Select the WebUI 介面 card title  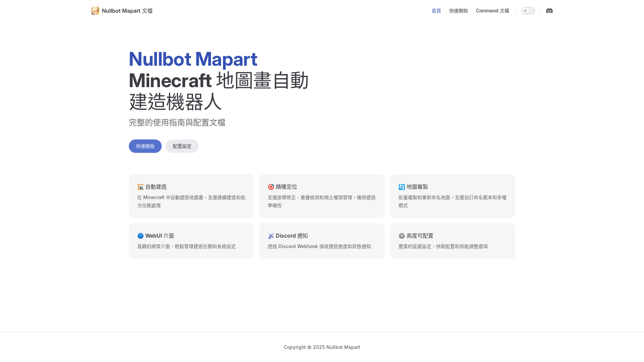pyautogui.click(x=160, y=236)
